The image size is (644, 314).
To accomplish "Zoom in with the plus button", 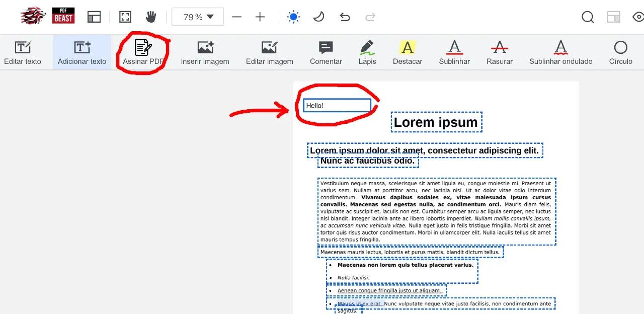I will point(260,17).
